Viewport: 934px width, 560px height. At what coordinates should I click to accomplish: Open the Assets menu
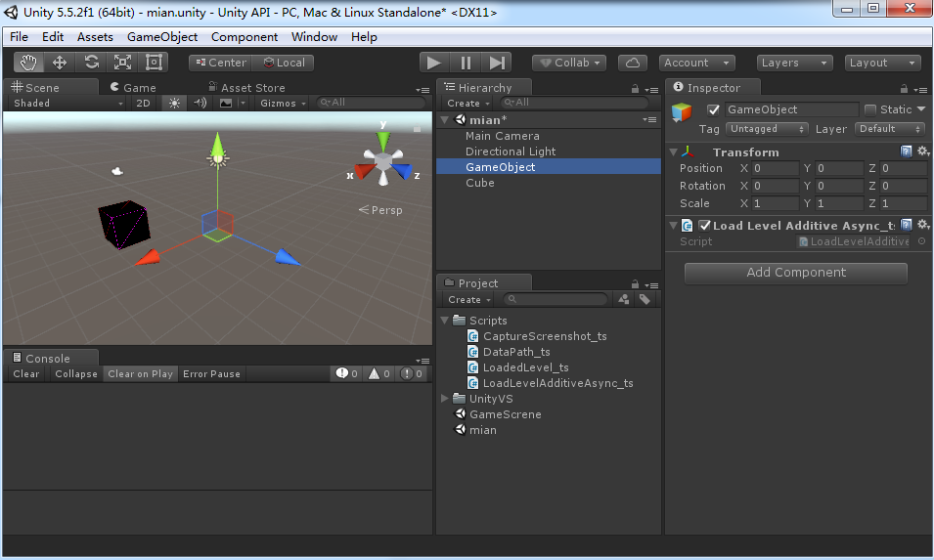click(95, 37)
